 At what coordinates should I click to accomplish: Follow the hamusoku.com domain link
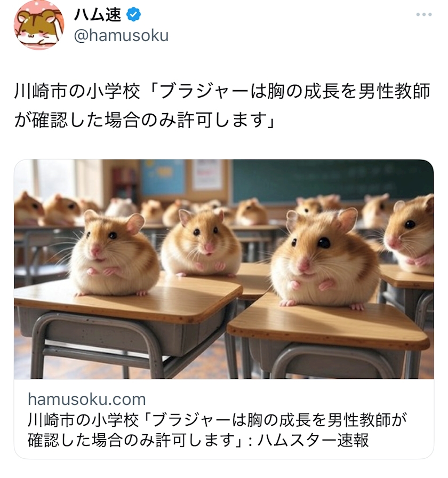87,399
